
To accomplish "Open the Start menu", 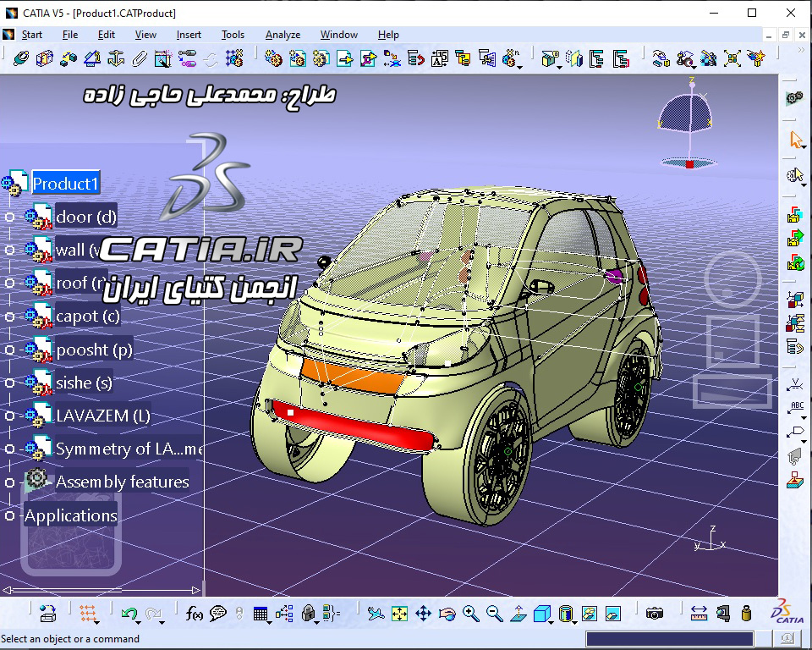I will coord(31,35).
